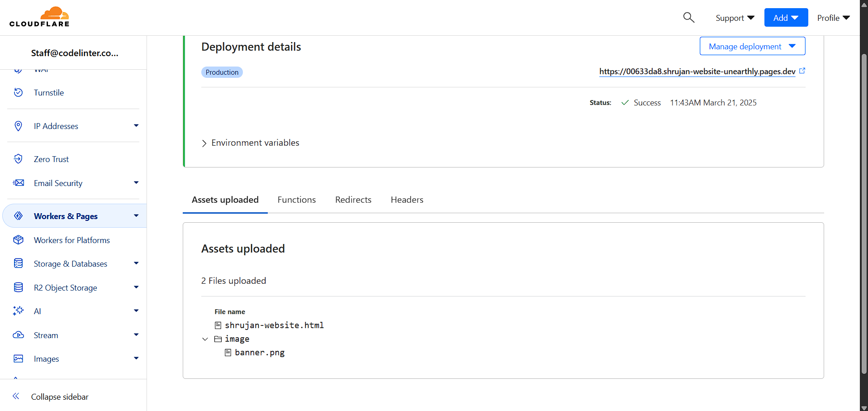Open the Profile dropdown menu
The height and width of the screenshot is (411, 868).
coord(834,18)
